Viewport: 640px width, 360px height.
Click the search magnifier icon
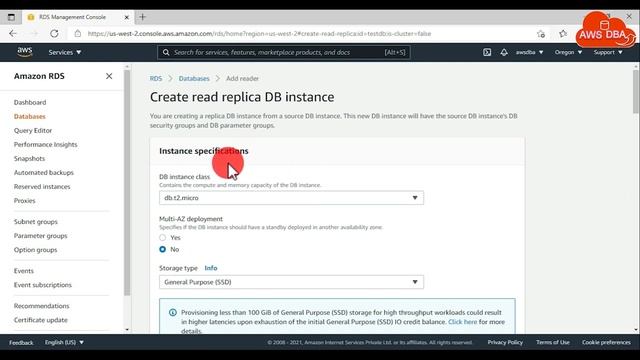click(x=166, y=52)
